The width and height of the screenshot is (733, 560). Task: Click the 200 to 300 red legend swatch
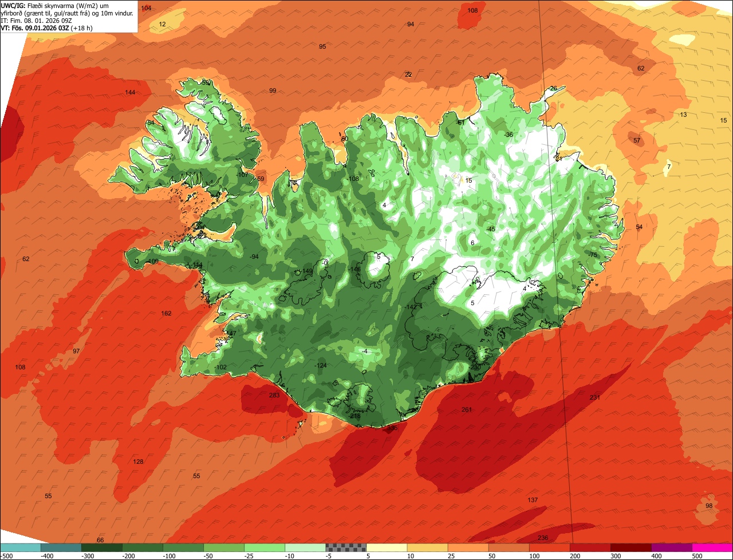coord(590,547)
